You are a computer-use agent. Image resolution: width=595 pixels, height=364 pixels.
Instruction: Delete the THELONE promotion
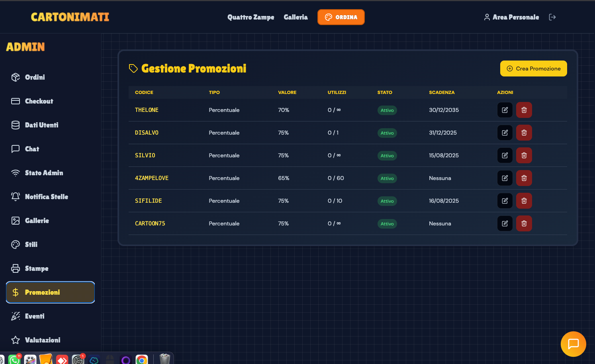[524, 110]
